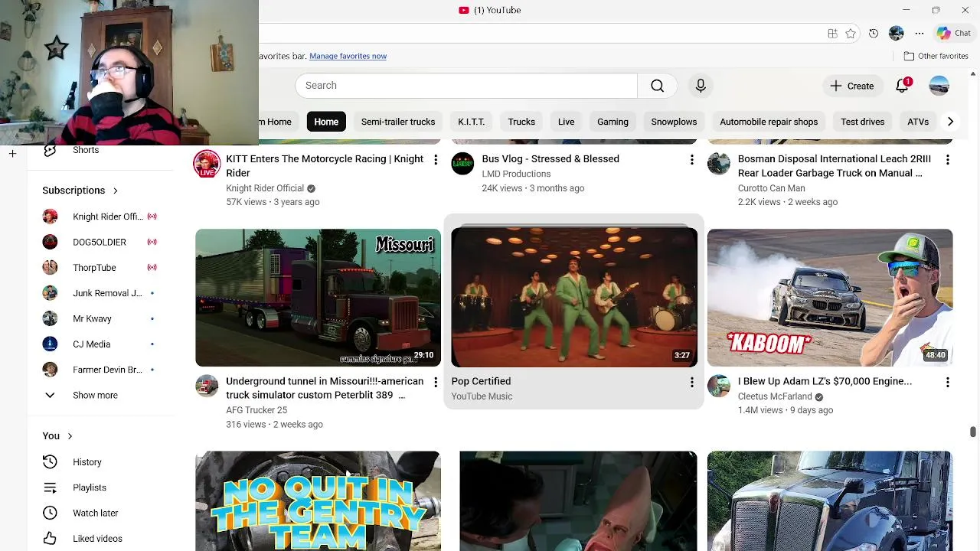Viewport: 980px width, 551px height.
Task: Click the search magnifier button
Action: click(657, 86)
